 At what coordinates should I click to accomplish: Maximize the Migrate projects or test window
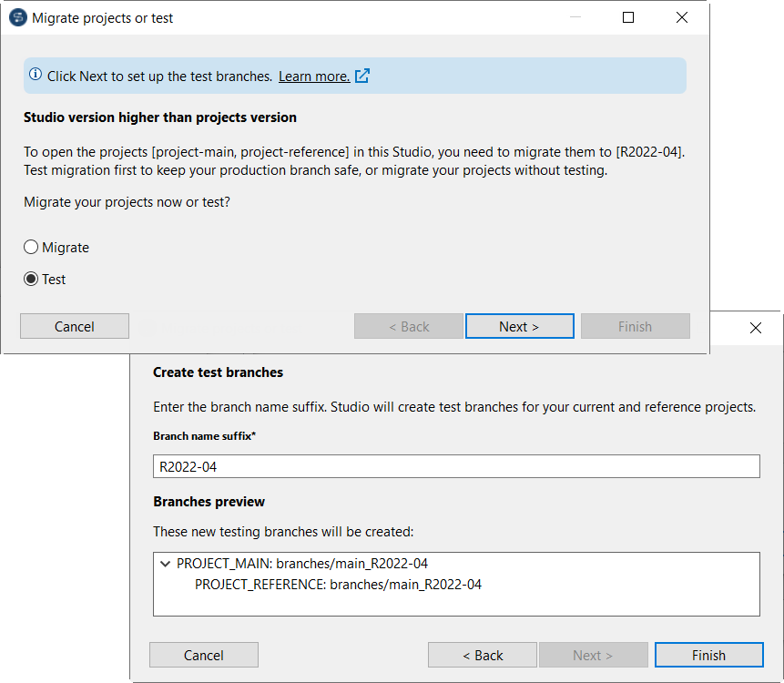[628, 18]
